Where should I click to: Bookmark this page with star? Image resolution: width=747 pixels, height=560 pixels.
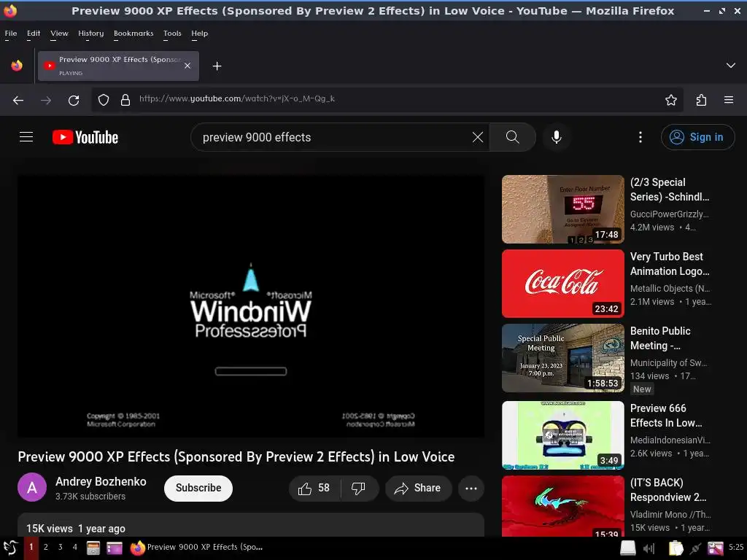coord(671,100)
